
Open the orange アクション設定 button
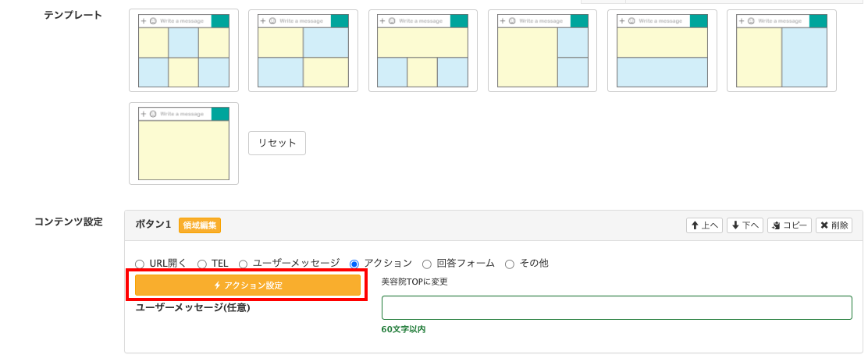[247, 285]
